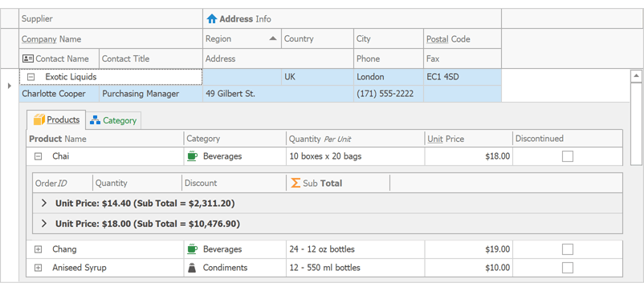
Task: Select the 24 - 12 oz bottles cell
Action: point(355,249)
